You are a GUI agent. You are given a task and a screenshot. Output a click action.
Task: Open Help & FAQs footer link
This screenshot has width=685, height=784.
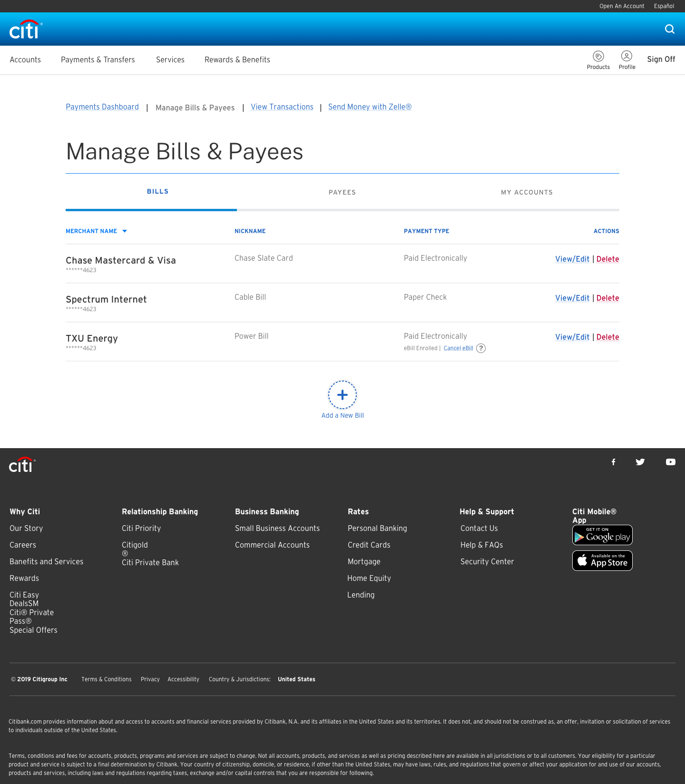[481, 545]
